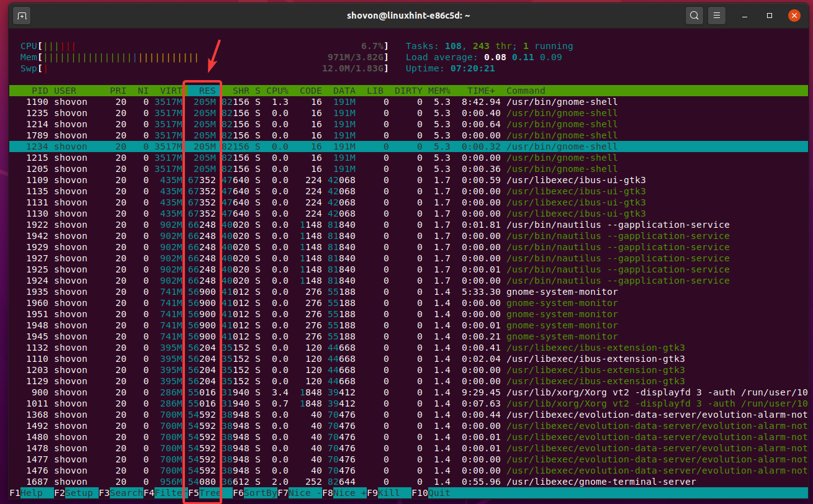
Task: Sort by the SHR column header
Action: (x=241, y=91)
